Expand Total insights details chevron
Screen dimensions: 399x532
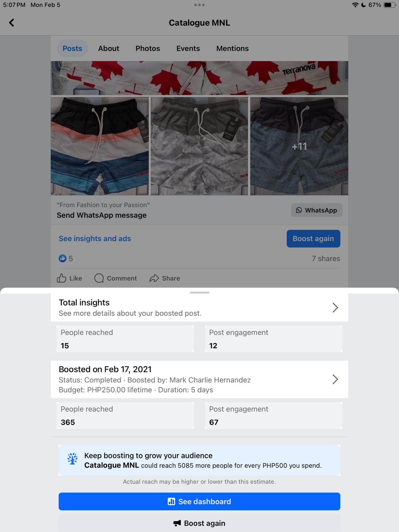click(x=335, y=308)
